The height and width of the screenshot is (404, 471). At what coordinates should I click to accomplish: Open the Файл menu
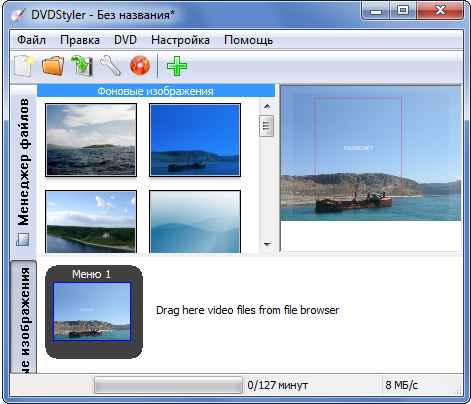tap(31, 40)
